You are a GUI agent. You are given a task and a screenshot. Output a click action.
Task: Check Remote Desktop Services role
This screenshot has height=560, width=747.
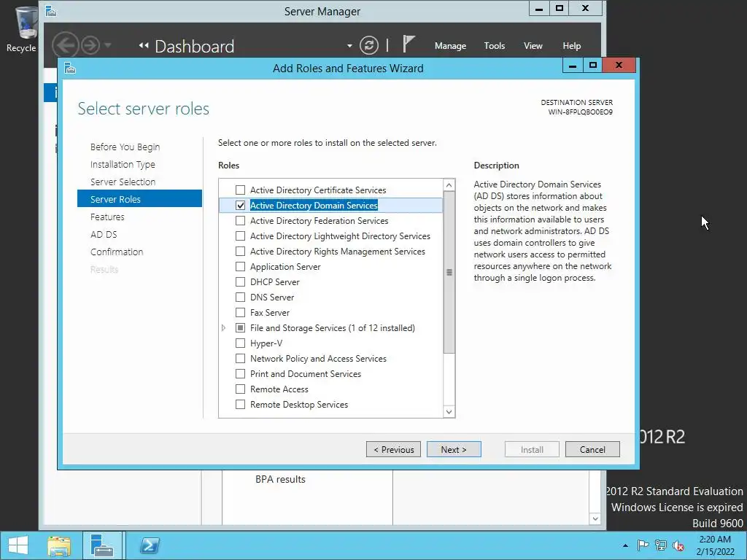241,404
